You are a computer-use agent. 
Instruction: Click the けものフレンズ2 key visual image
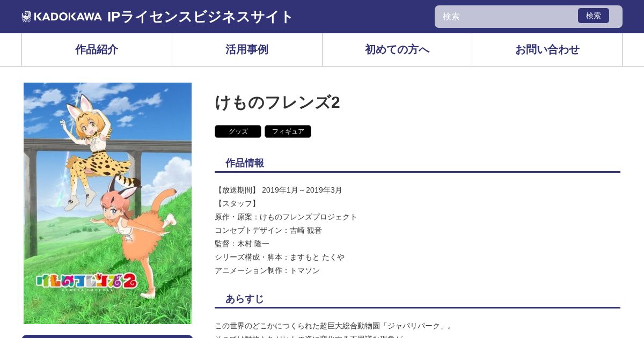(x=107, y=203)
